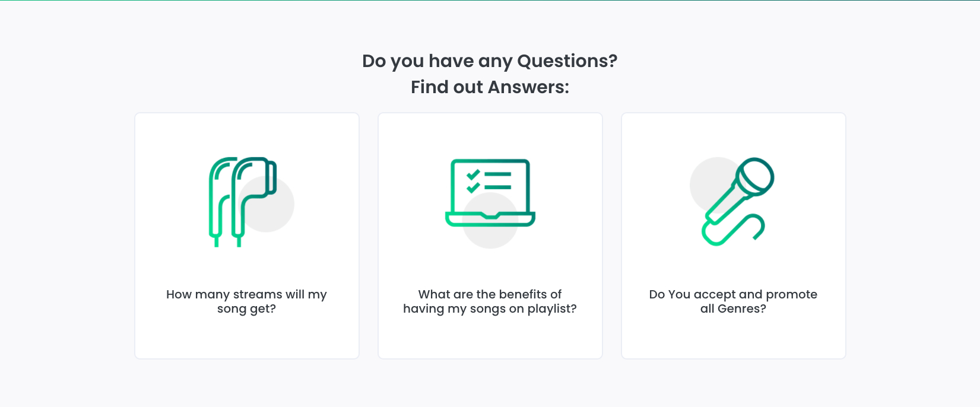Open "What are the benefits of having my songs" question
The height and width of the screenshot is (407, 980).
point(490,301)
